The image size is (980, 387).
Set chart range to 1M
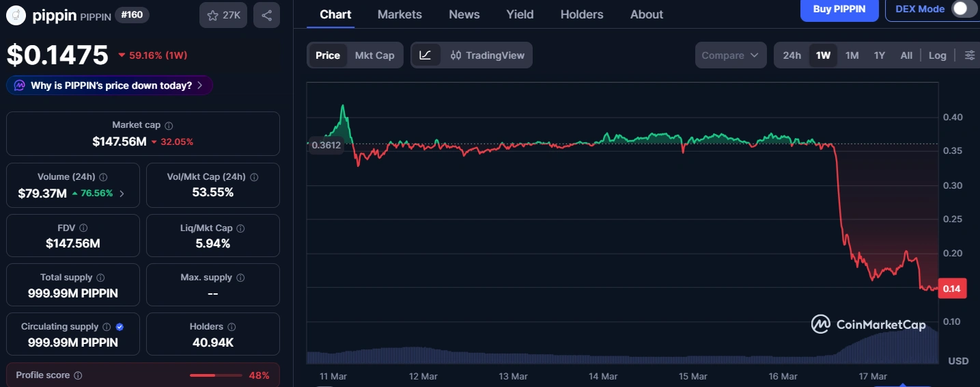852,55
